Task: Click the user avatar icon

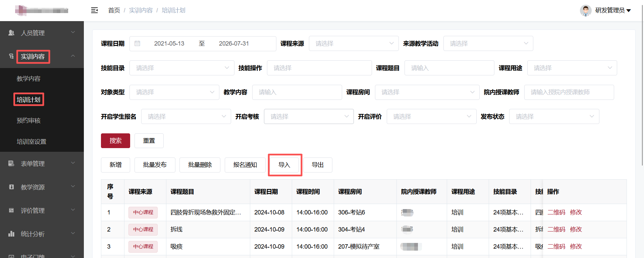Action: point(586,10)
